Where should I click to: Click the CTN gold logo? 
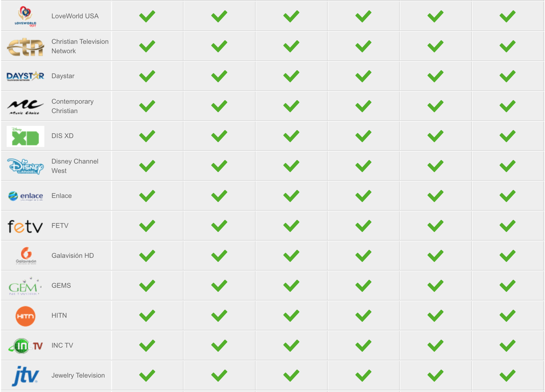[x=26, y=47]
